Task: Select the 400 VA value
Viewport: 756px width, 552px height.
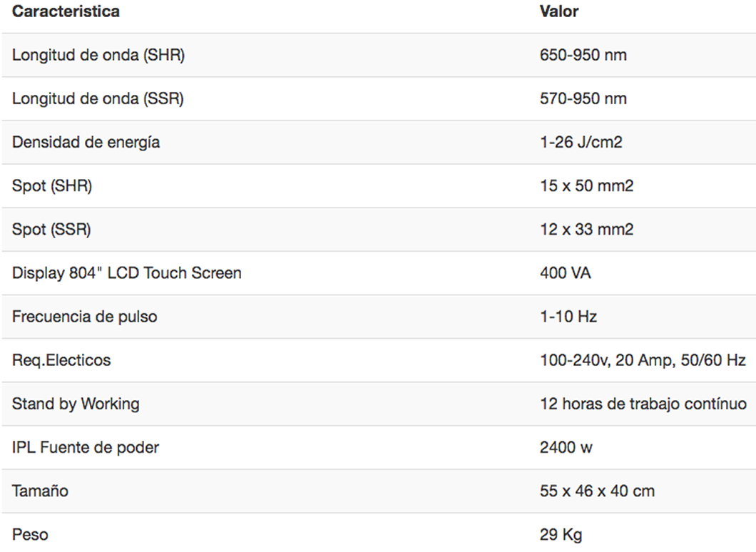Action: tap(566, 273)
